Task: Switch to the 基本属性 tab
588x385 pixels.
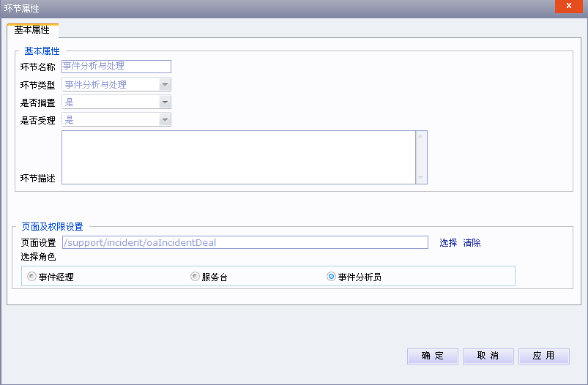Action: pyautogui.click(x=32, y=31)
